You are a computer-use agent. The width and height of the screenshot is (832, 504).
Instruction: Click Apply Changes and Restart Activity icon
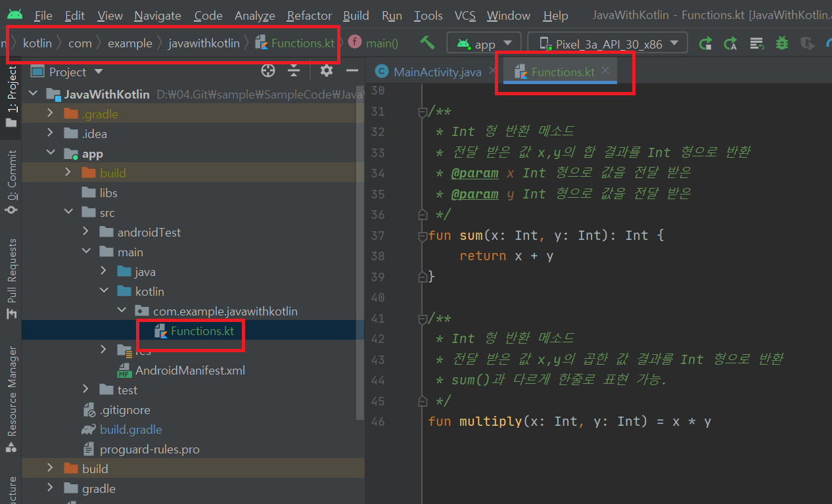(x=730, y=44)
